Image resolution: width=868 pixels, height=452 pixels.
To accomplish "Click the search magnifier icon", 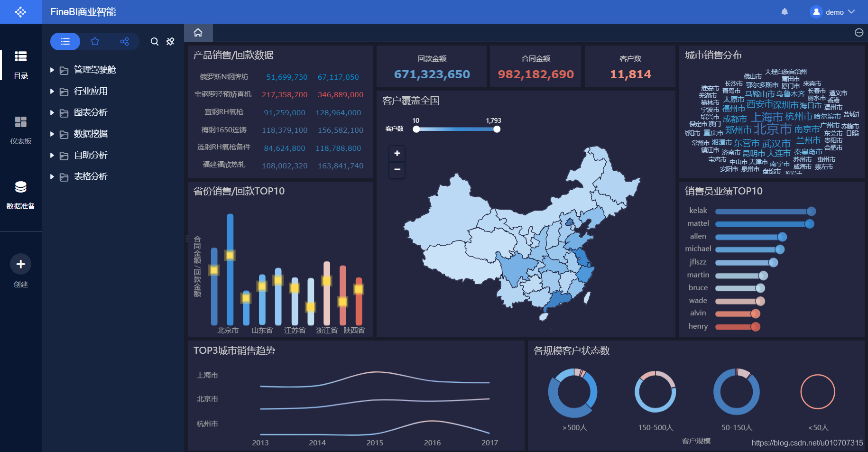I will (155, 42).
